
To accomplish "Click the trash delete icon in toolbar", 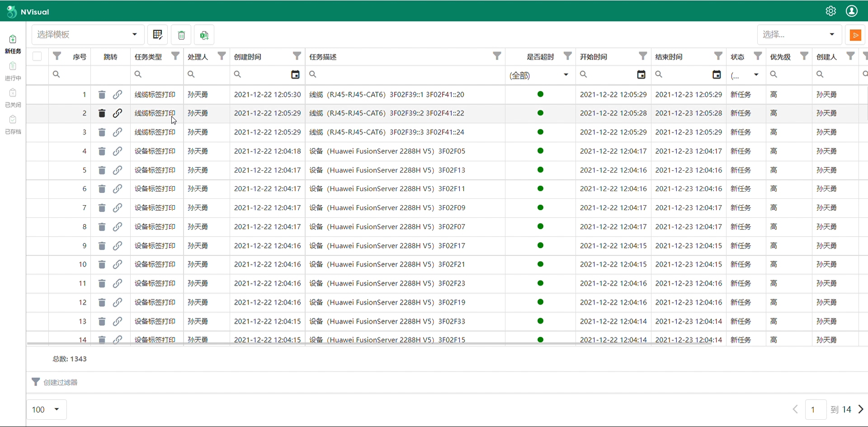I will click(181, 35).
